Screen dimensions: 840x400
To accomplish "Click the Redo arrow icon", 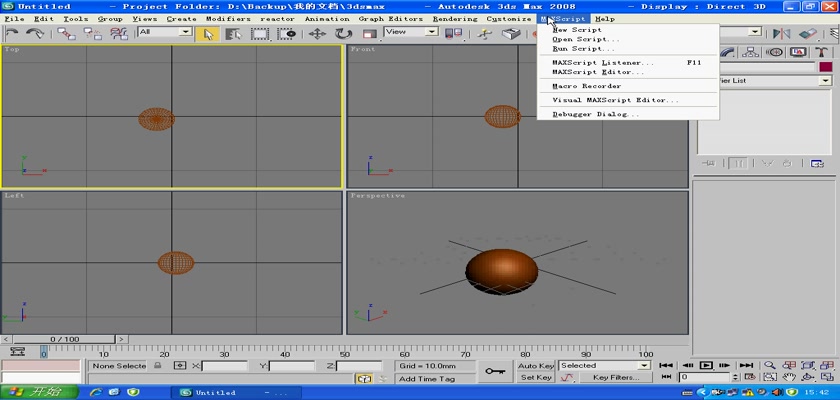I will pyautogui.click(x=35, y=33).
